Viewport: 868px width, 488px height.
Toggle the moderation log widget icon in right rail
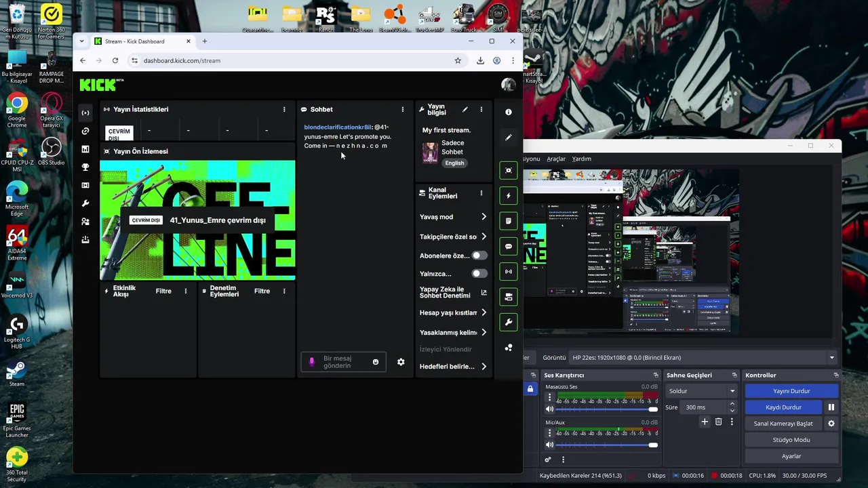pyautogui.click(x=509, y=221)
